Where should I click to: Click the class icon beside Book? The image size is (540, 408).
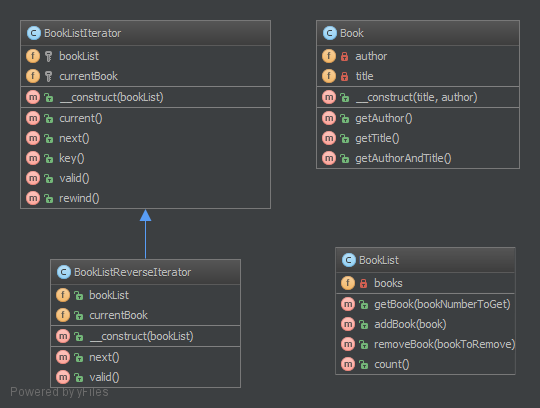[x=330, y=33]
